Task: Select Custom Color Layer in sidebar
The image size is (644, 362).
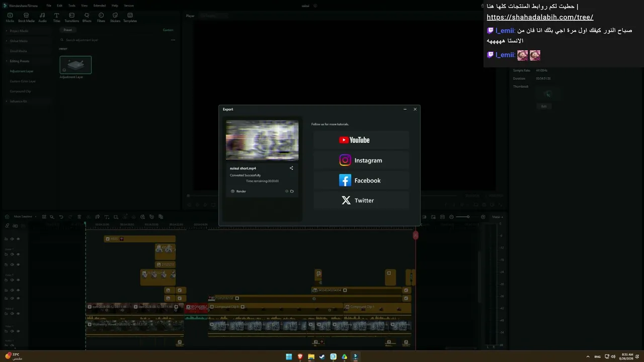Action: (23, 81)
